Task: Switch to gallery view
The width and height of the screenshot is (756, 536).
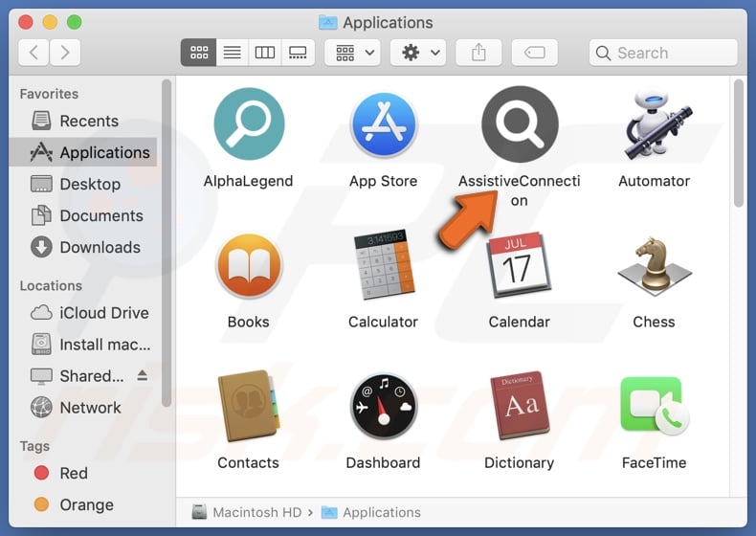Action: (x=298, y=52)
